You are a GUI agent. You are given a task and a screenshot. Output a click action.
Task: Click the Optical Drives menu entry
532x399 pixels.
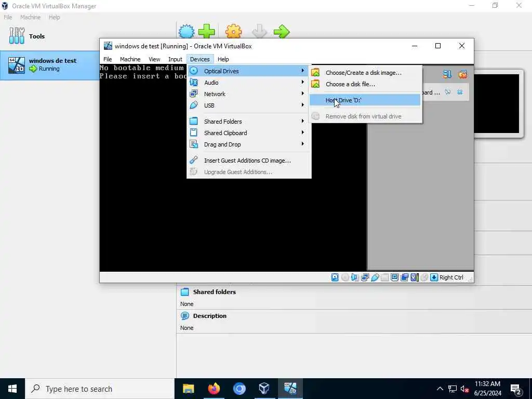coord(249,71)
